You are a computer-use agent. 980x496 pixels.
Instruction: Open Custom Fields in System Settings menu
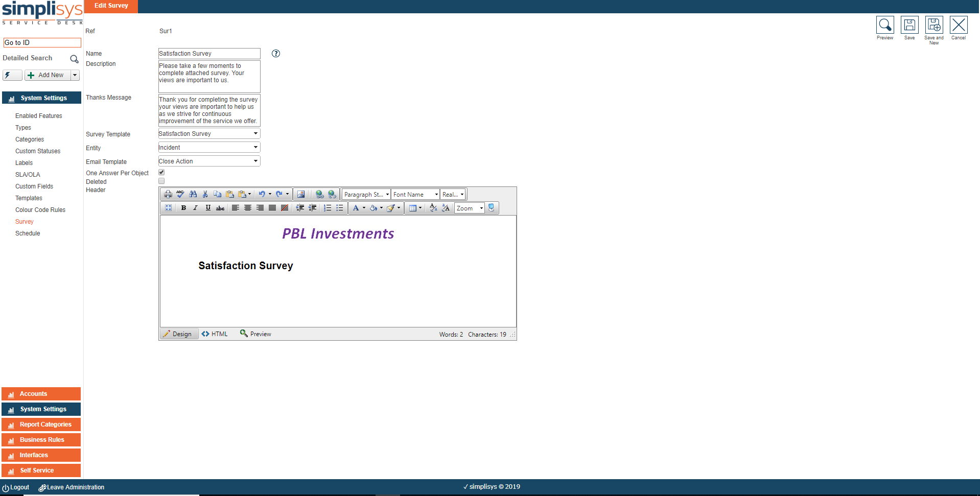pos(34,186)
